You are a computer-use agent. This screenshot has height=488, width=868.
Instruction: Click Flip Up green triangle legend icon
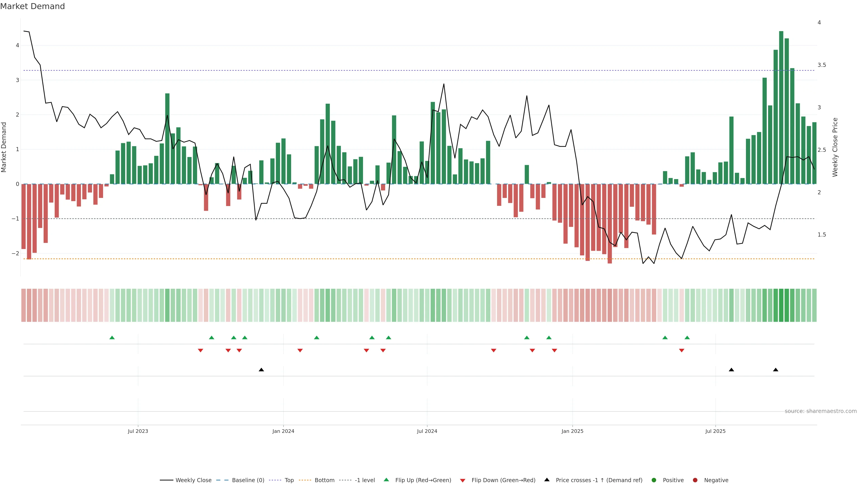click(x=387, y=480)
